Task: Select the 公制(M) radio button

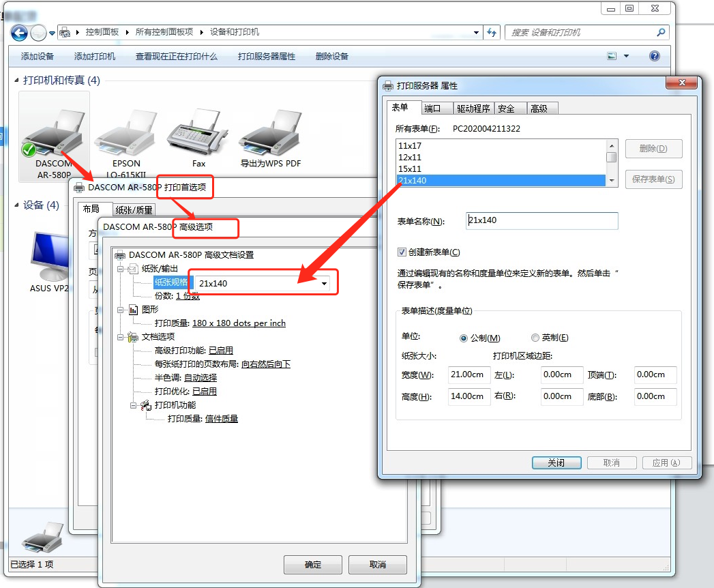Action: (464, 338)
